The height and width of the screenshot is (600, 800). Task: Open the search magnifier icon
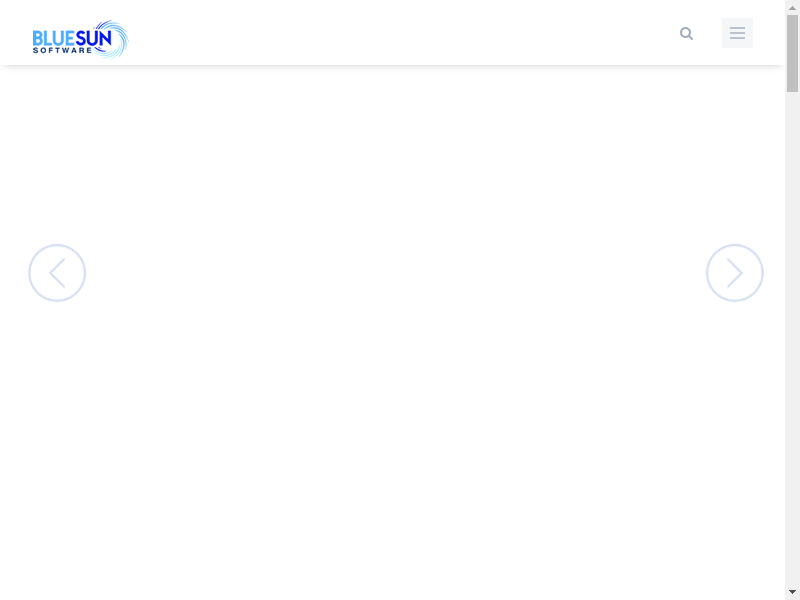pos(686,34)
